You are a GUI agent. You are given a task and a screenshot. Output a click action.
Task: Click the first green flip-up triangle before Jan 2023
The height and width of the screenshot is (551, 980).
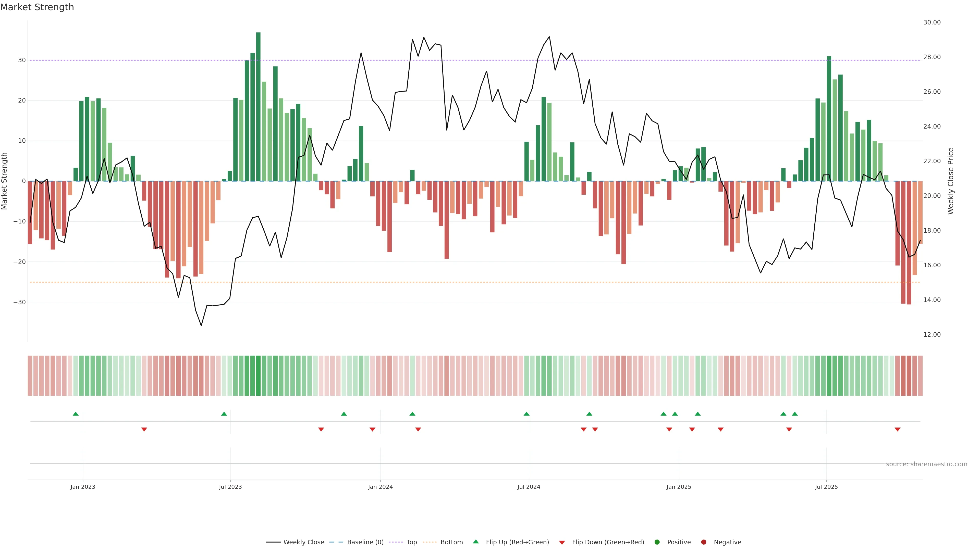[x=76, y=414]
